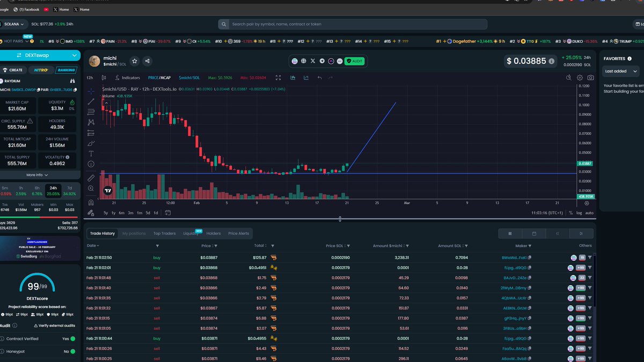Image resolution: width=644 pixels, height=362 pixels.
Task: Select the 7d price change period
Action: point(70,190)
